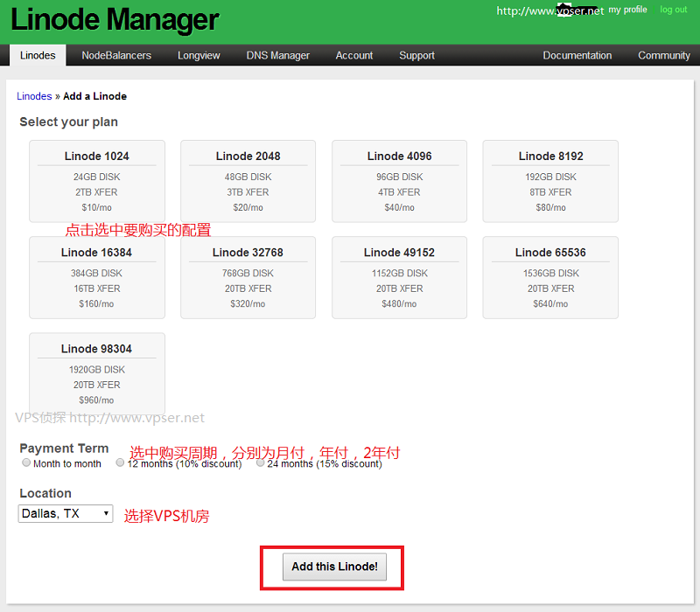Open the Account tab
This screenshot has height=612, width=700.
[354, 55]
